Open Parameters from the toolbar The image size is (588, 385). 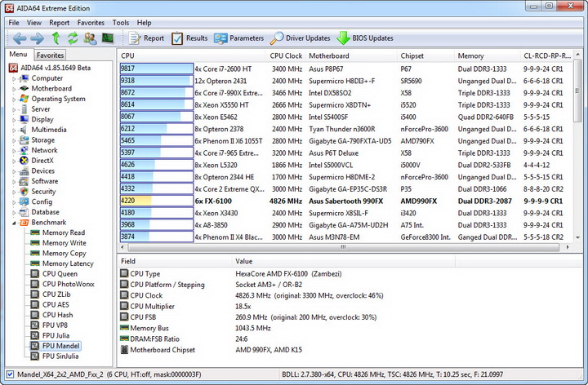click(238, 38)
